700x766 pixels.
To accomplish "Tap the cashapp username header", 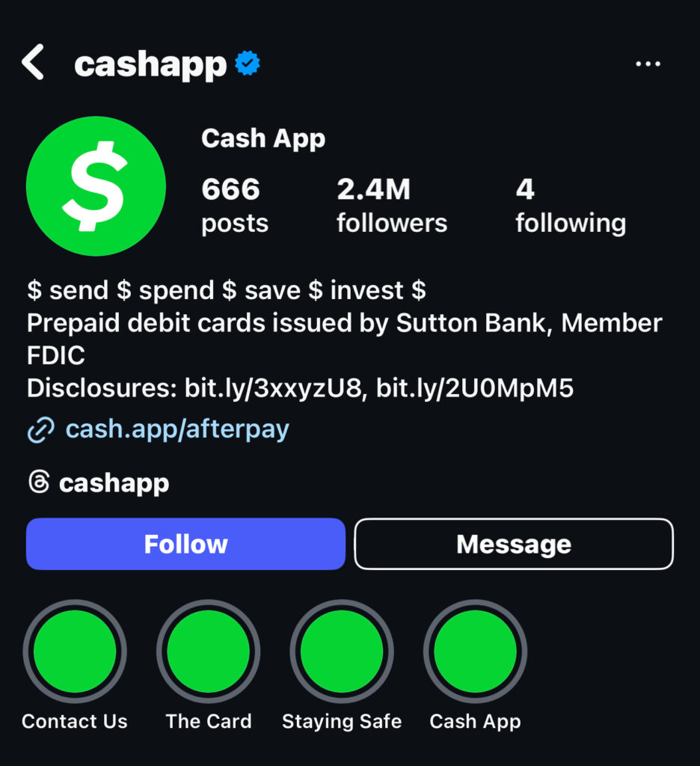I will coord(150,65).
